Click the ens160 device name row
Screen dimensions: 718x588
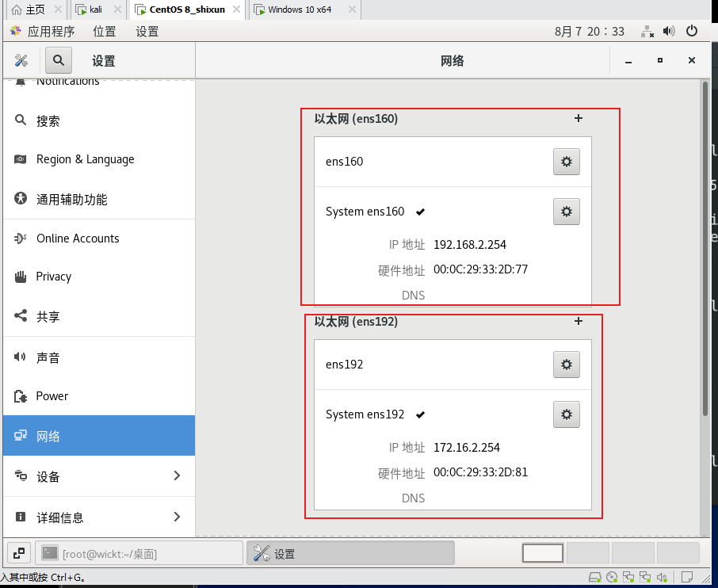[453, 162]
